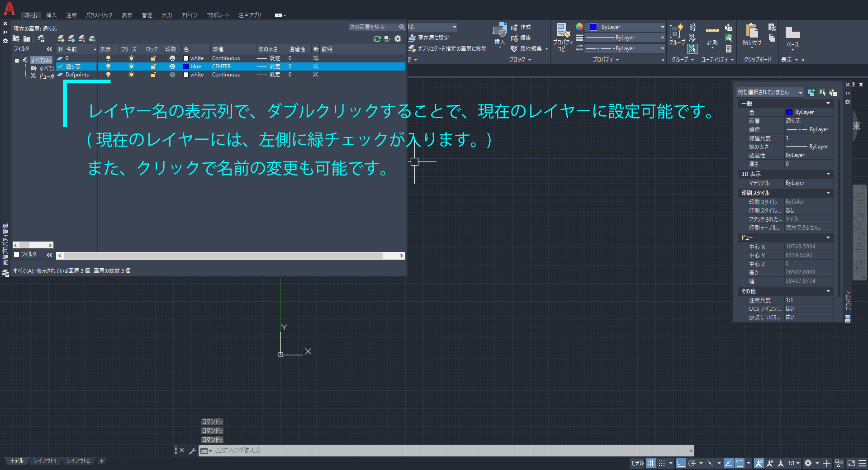Click the blue color swatch of 通り芯 layer

coord(186,66)
